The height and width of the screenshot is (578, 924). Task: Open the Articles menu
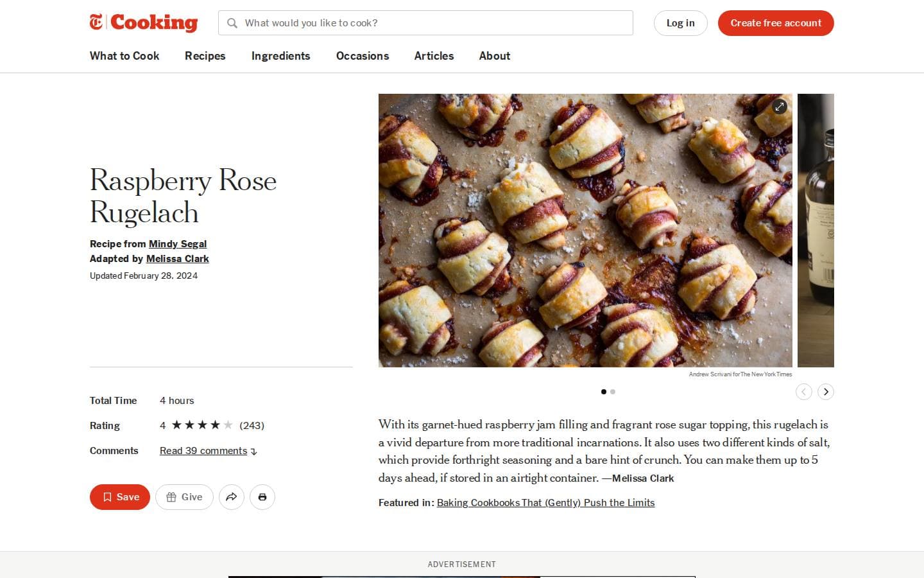coord(434,56)
